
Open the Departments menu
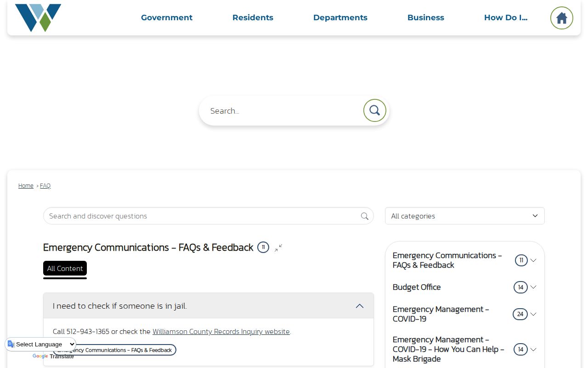coord(340,17)
